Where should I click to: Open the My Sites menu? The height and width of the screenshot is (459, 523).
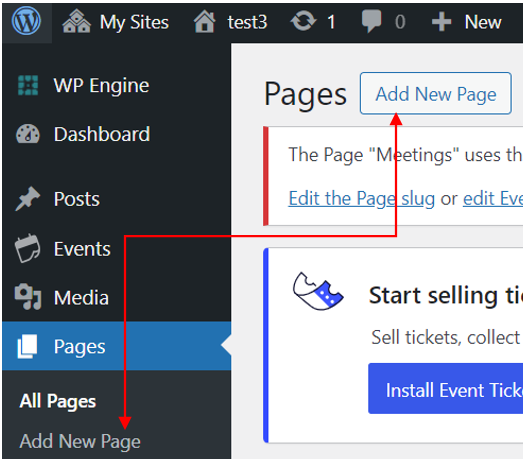point(116,22)
